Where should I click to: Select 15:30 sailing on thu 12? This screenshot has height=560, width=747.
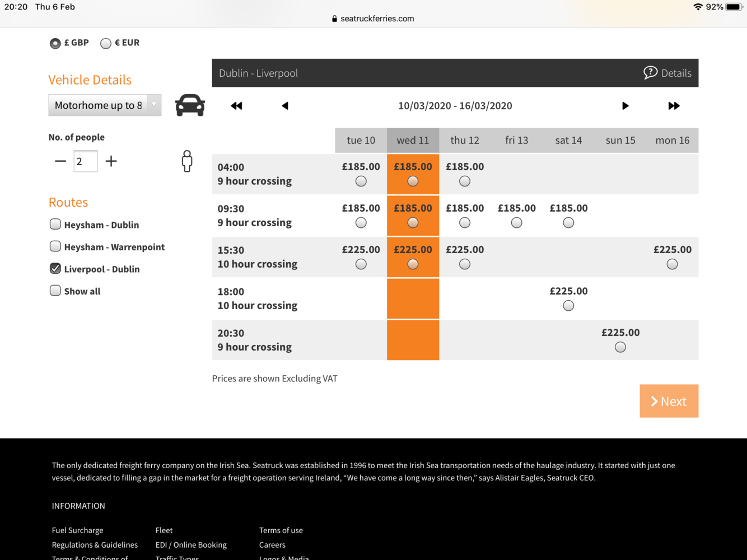coord(465,264)
